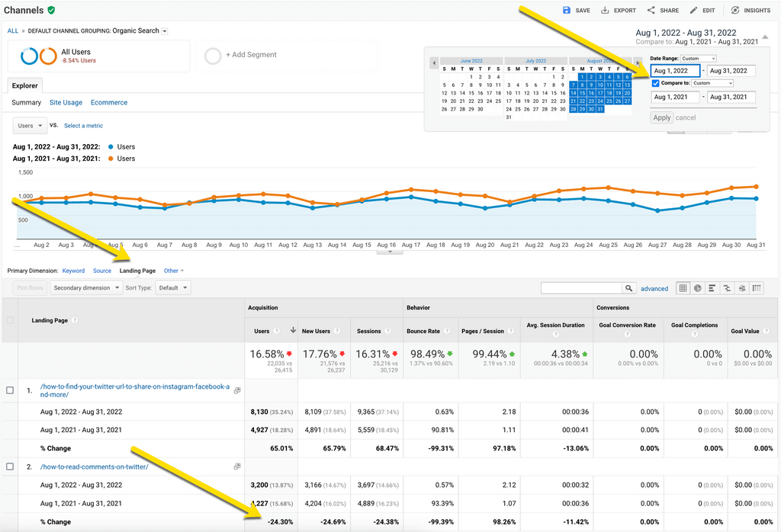This screenshot has width=781, height=532.
Task: Switch to the Site Usage tab
Action: 66,102
